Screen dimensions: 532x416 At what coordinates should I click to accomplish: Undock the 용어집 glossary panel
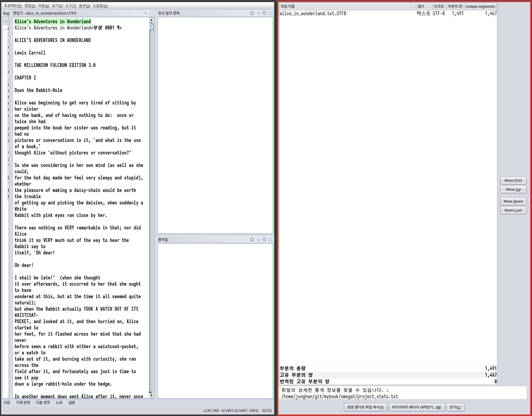[264, 240]
